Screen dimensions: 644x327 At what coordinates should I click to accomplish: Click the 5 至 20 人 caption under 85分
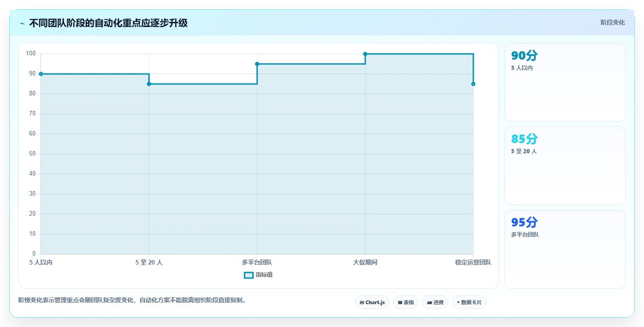(524, 151)
